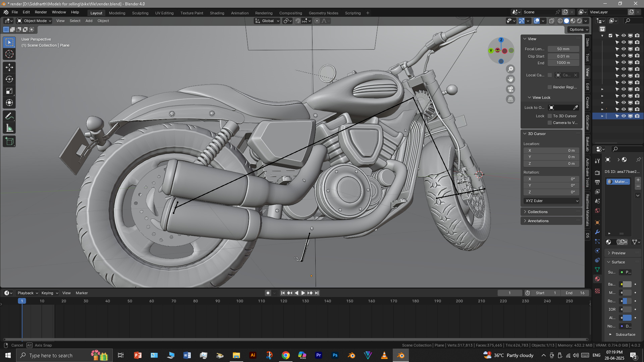Enable the Render Region checkbox
The width and height of the screenshot is (644, 362).
[x=550, y=87]
